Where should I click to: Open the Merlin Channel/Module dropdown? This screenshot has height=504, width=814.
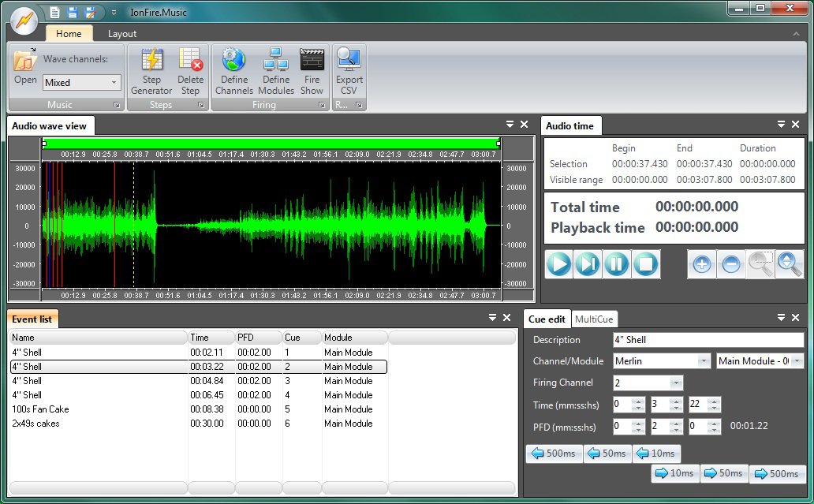[704, 360]
